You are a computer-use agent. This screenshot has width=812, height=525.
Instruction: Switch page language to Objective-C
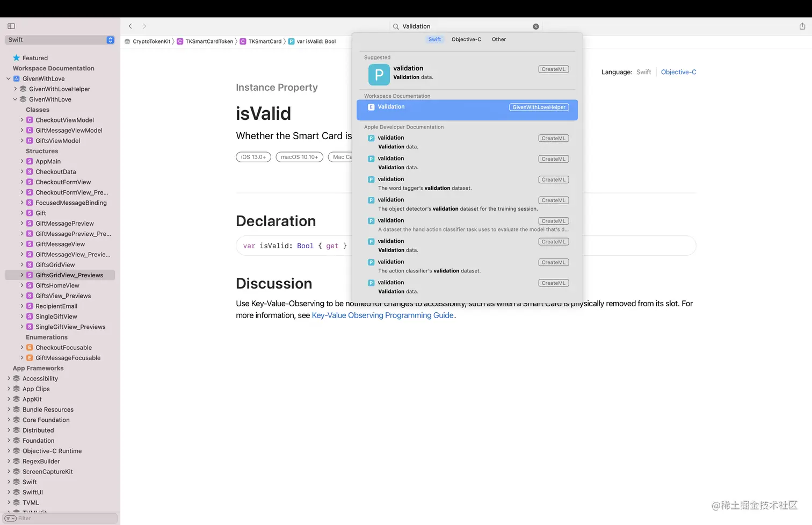tap(678, 72)
